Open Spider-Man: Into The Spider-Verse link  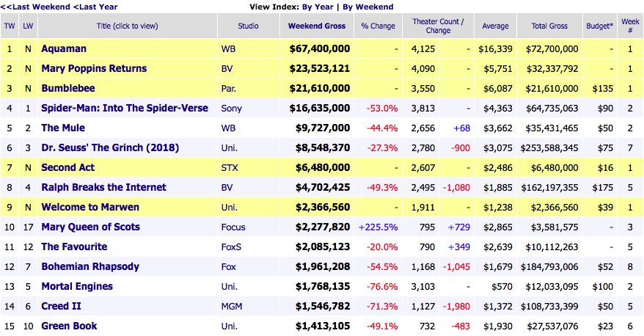tap(125, 108)
